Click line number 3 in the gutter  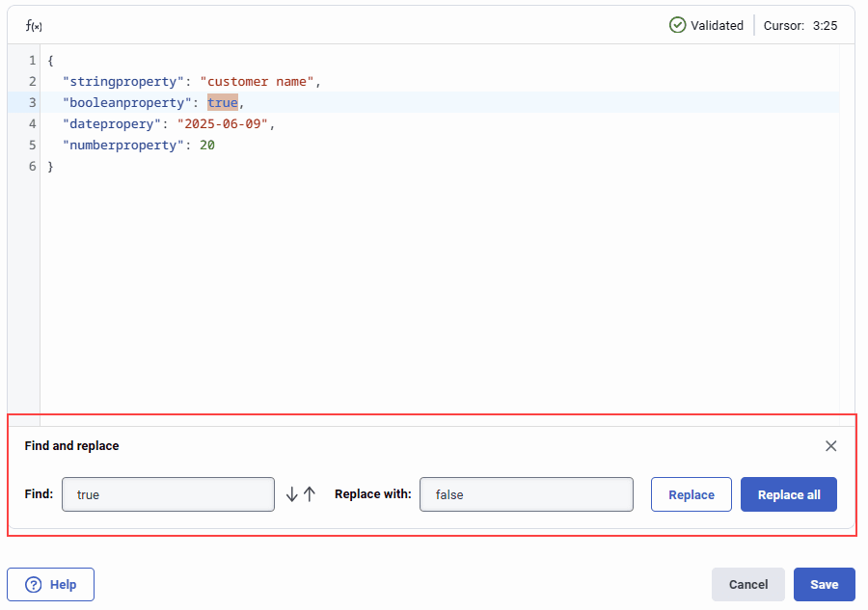[32, 102]
